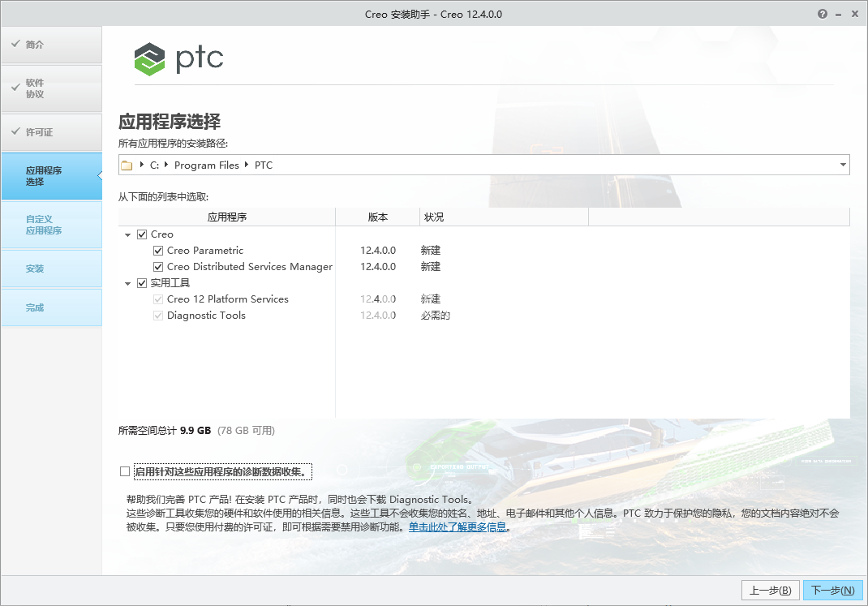Open the install path dropdown arrow
Image resolution: width=868 pixels, height=606 pixels.
[843, 165]
